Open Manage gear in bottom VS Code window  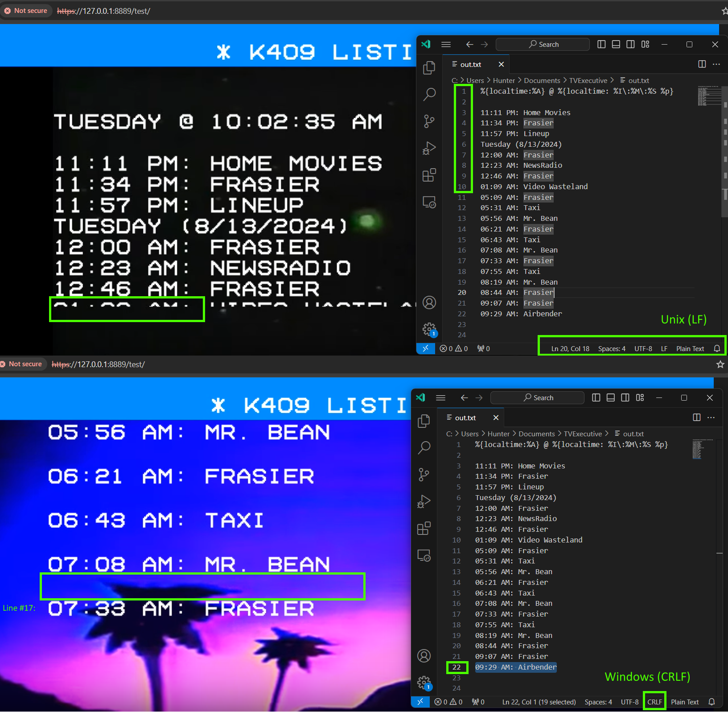tap(424, 683)
